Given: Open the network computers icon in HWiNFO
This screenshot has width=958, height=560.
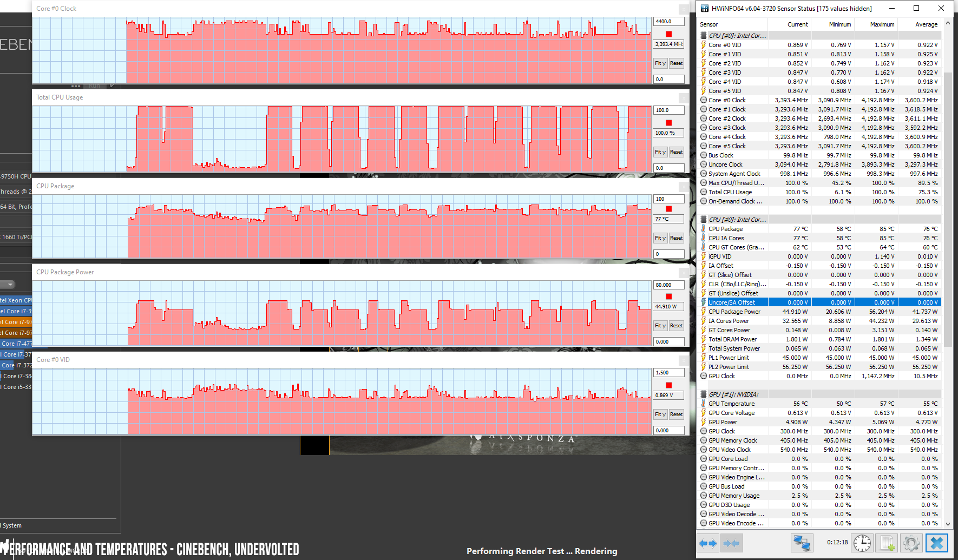Looking at the screenshot, I should (802, 543).
